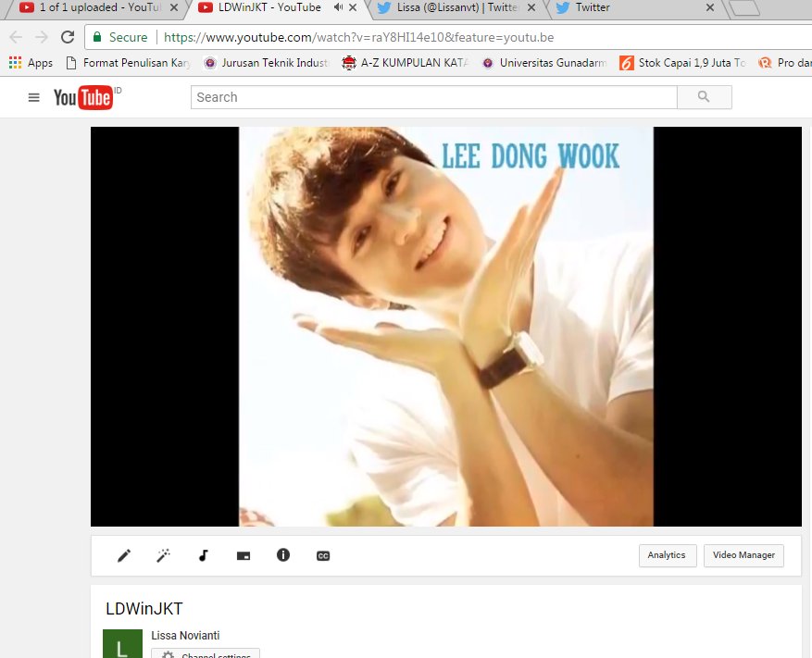Image resolution: width=812 pixels, height=658 pixels.
Task: Click the Channel settings button
Action: click(x=206, y=653)
